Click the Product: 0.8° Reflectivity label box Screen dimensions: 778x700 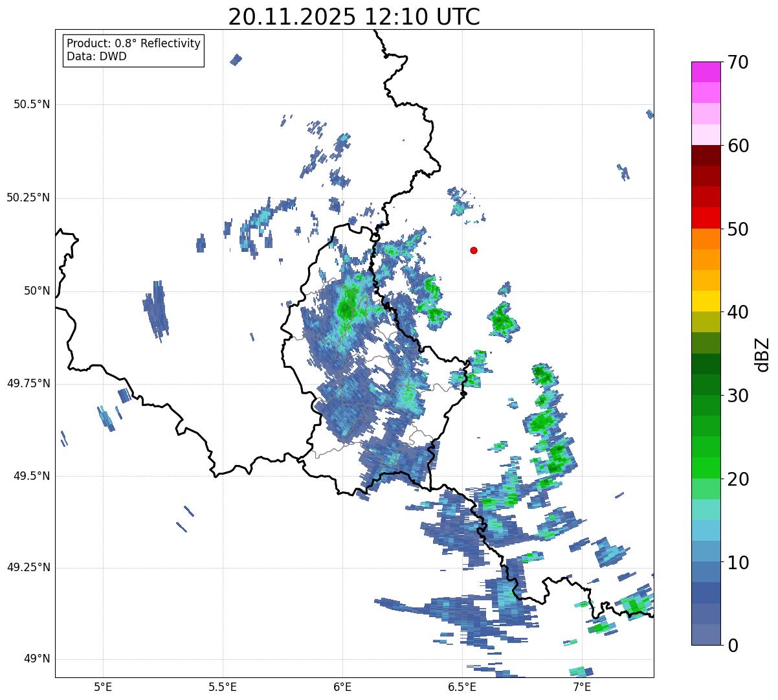pyautogui.click(x=134, y=50)
